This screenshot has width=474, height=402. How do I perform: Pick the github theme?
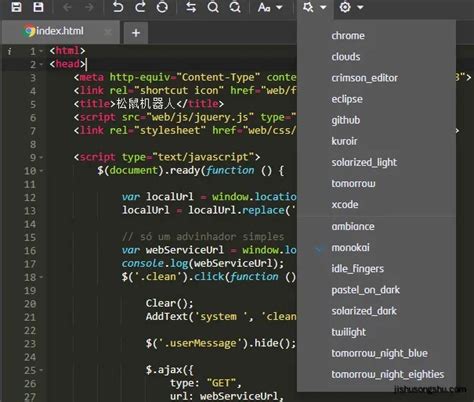346,120
